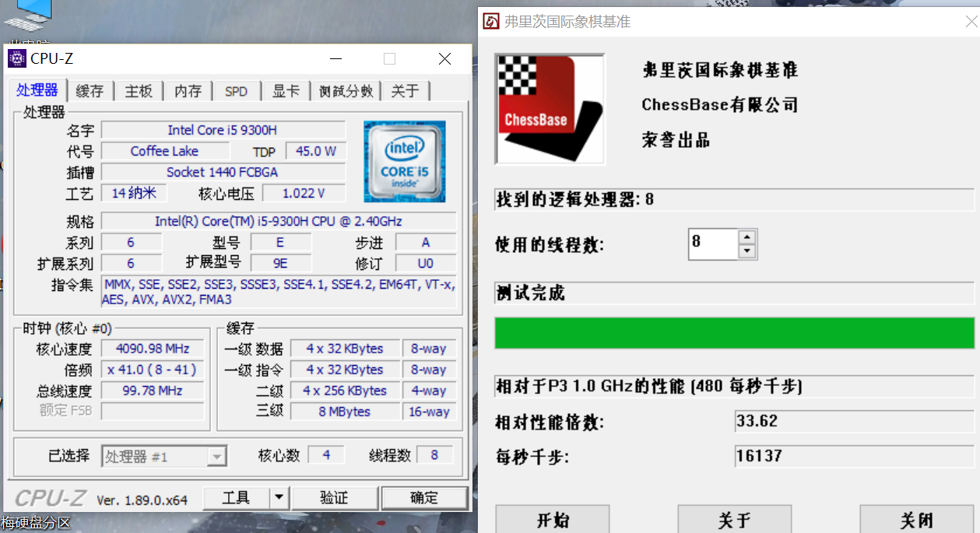This screenshot has width=980, height=533.
Task: Click the instruction set list text
Action: (279, 292)
